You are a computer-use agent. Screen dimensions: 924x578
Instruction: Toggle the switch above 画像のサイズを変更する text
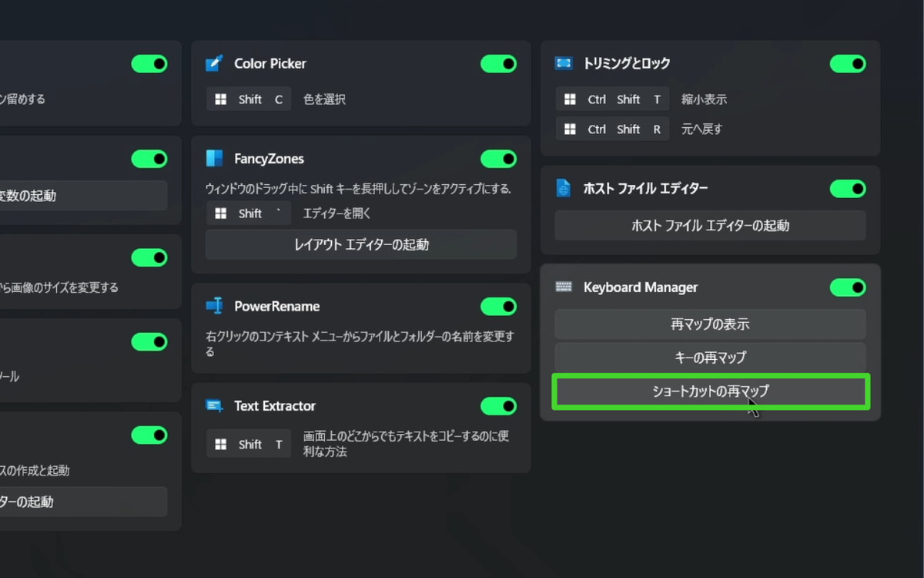click(149, 257)
